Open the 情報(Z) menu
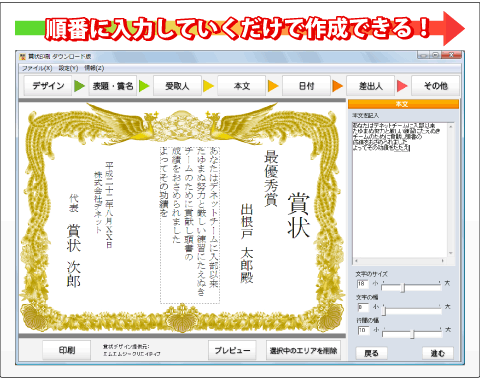This screenshot has width=480, height=380. pos(94,68)
